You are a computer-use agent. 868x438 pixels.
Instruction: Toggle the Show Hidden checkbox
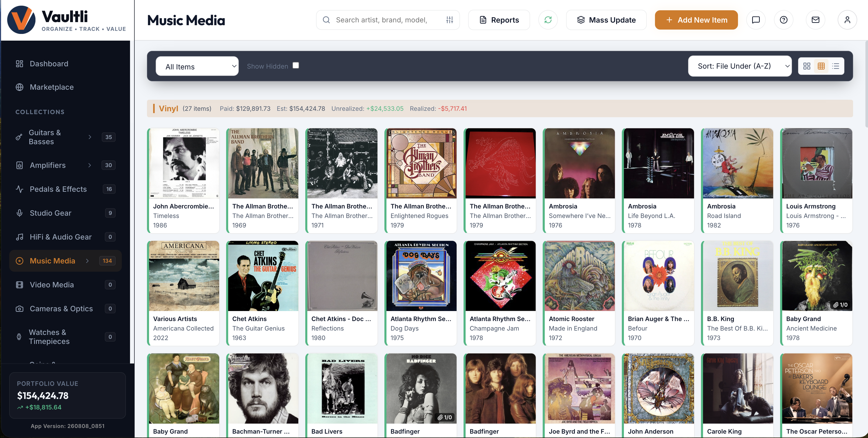[296, 65]
